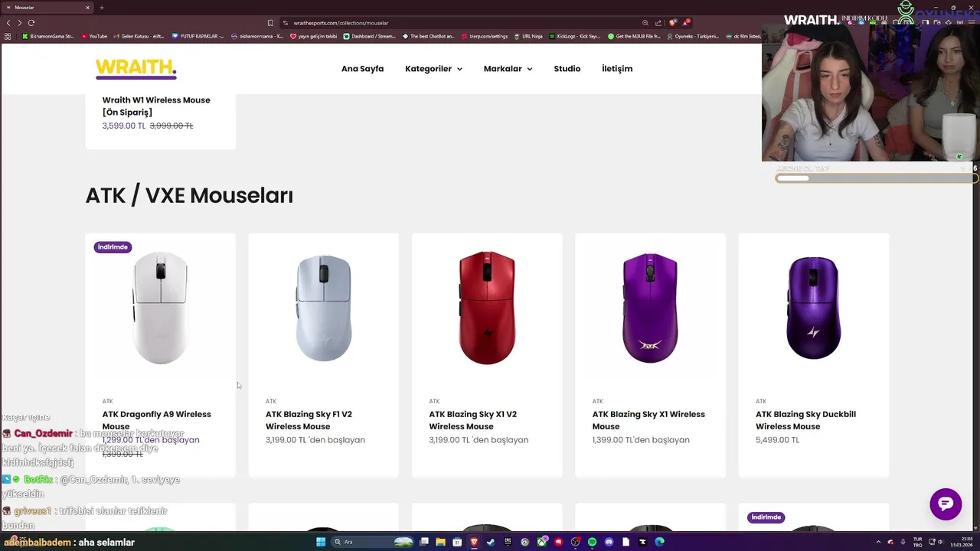Open the Epic Games Launcher taskbar icon
980x551 pixels.
[x=508, y=542]
